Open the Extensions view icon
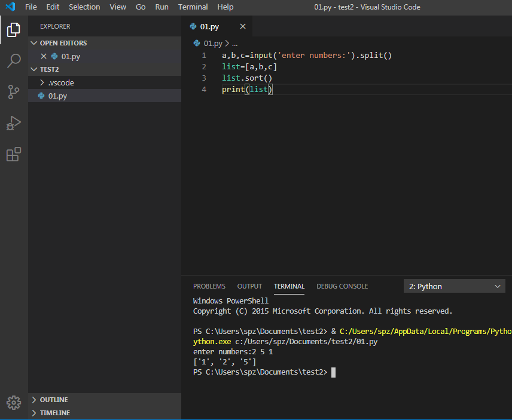512x420 pixels. 14,154
